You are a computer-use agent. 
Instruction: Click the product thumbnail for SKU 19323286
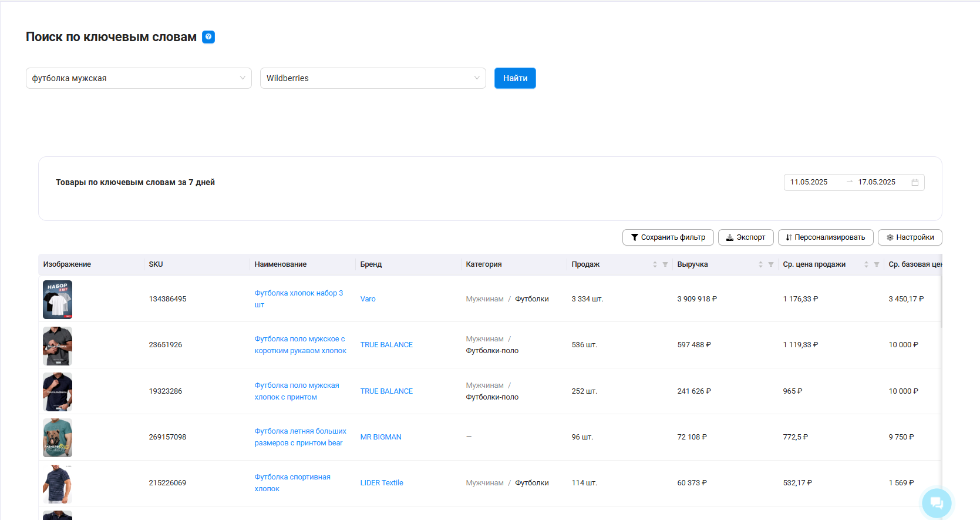tap(58, 392)
